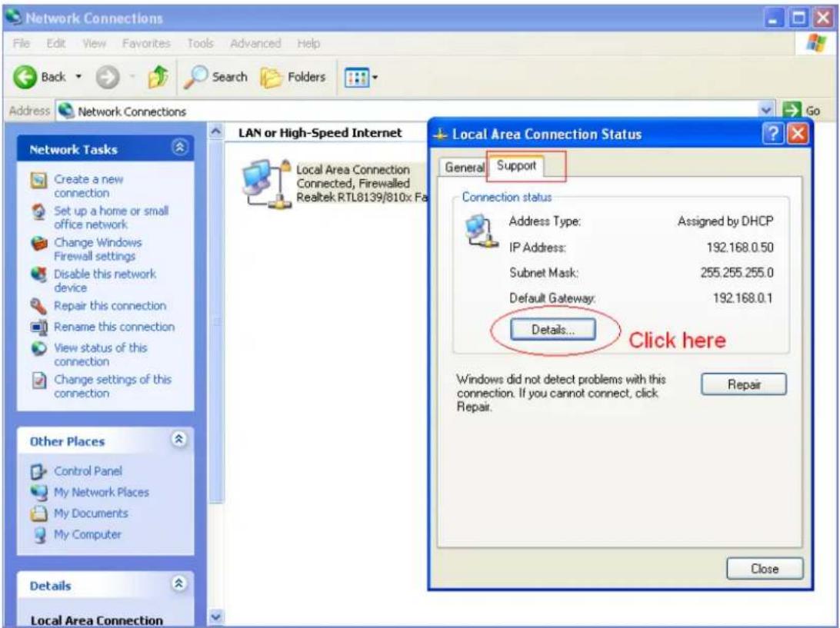Viewport: 840px width, 628px height.
Task: Open the Views icon in toolbar
Action: click(x=357, y=78)
